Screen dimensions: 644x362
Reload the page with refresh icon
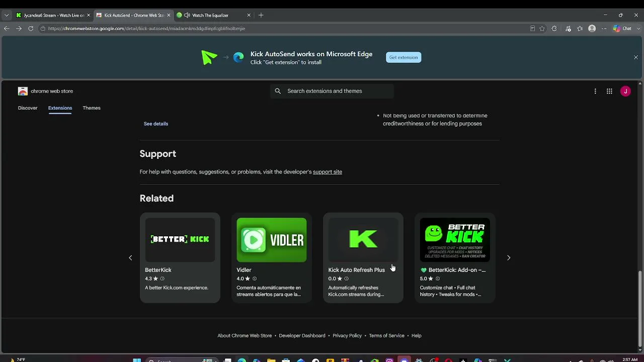31,29
